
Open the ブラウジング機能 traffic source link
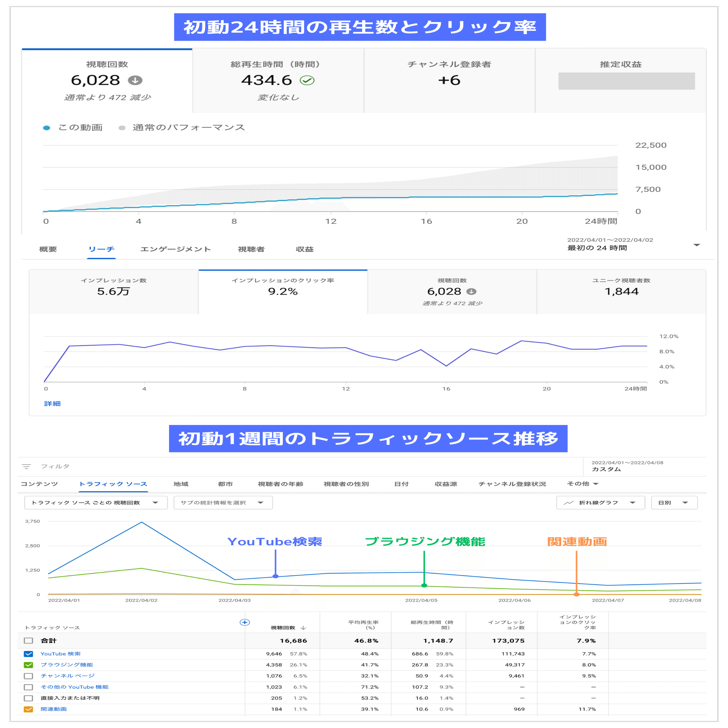click(x=67, y=665)
